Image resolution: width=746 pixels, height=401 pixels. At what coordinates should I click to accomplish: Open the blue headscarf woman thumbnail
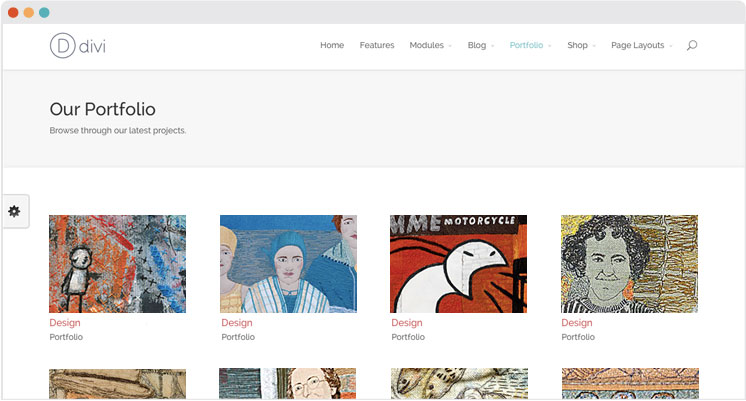(288, 264)
